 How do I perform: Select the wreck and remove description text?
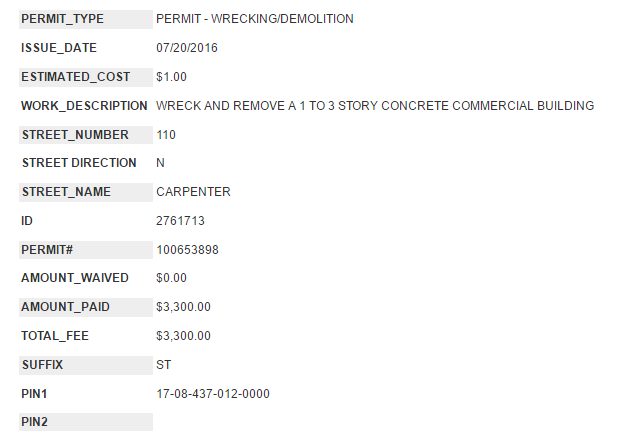click(x=375, y=106)
